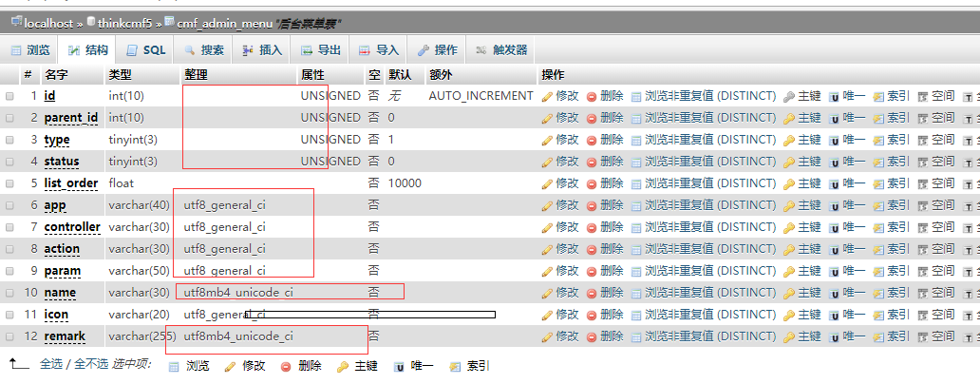This screenshot has width=980, height=384.
Task: Tick the checkbox for type column
Action: (x=9, y=140)
